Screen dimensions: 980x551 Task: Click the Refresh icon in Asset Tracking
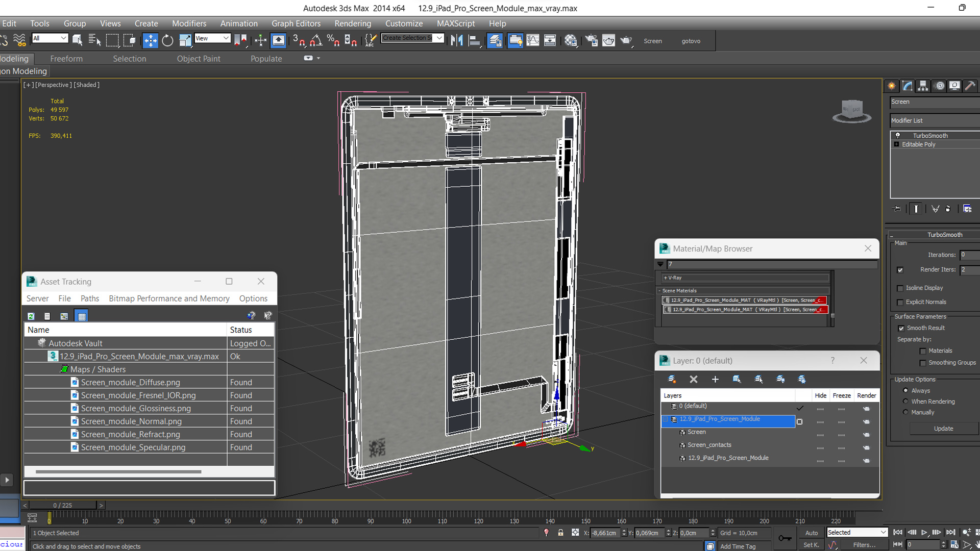coord(31,316)
